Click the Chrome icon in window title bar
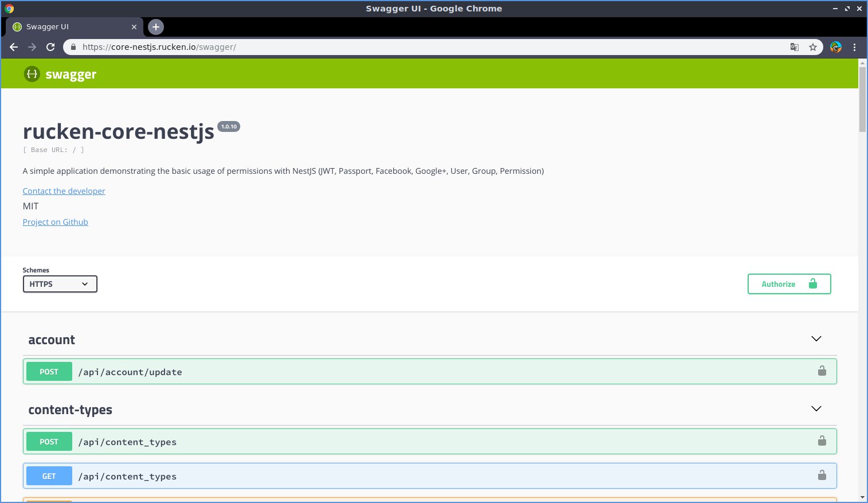The height and width of the screenshot is (503, 868). (x=9, y=9)
